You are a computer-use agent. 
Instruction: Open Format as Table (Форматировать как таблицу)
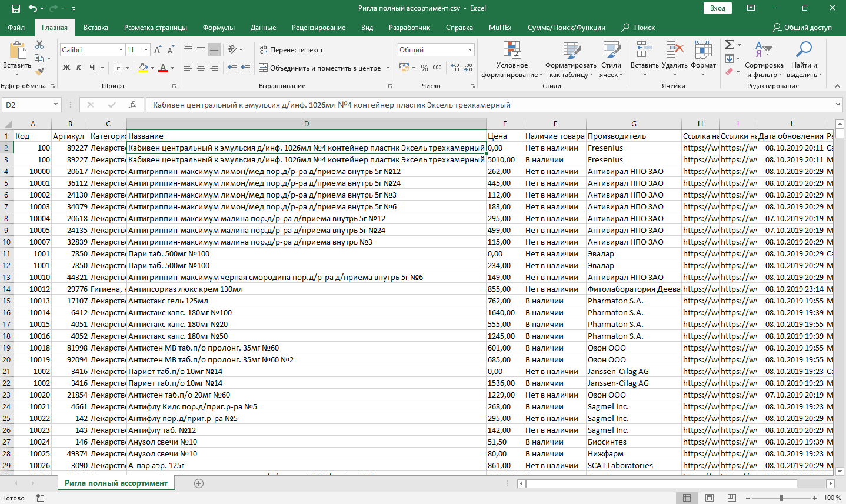click(571, 59)
